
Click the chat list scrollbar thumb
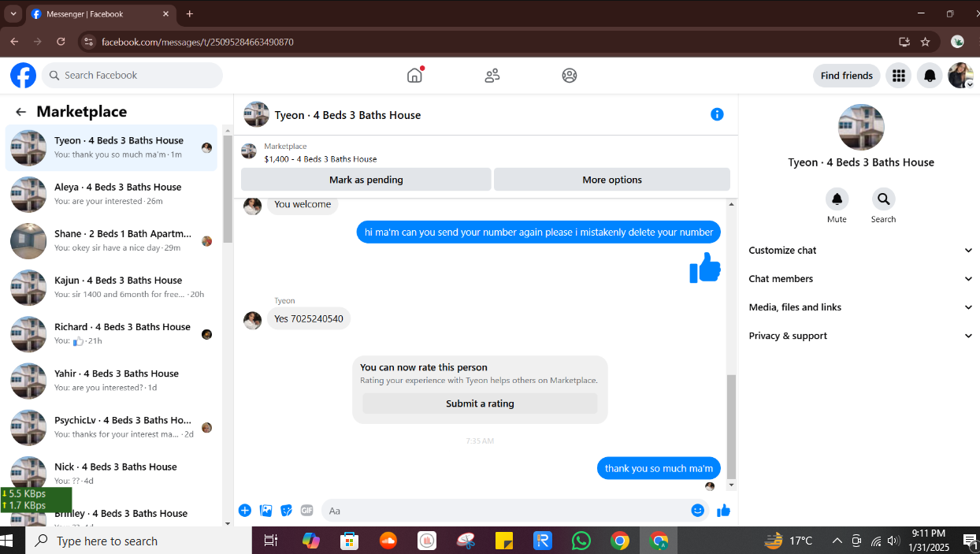coord(228,189)
